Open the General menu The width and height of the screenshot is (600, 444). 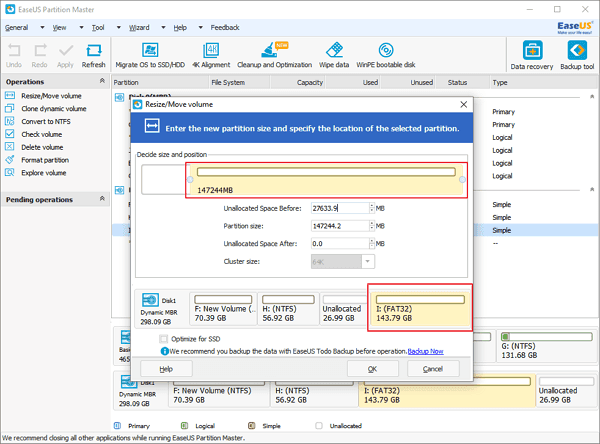(16, 28)
